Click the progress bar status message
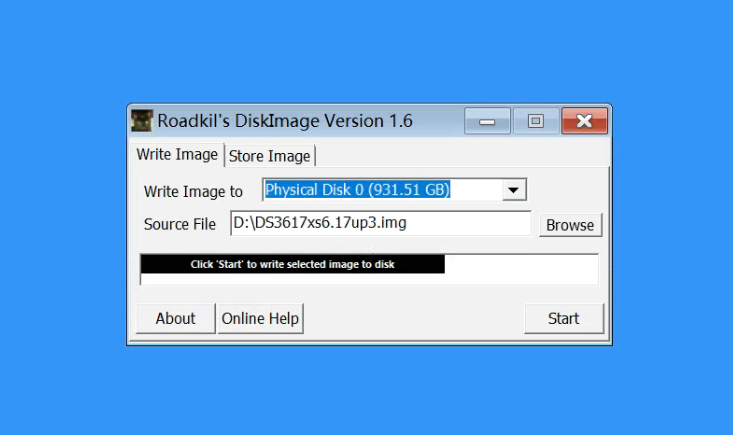Screen dimensions: 733x435 pyautogui.click(x=292, y=264)
